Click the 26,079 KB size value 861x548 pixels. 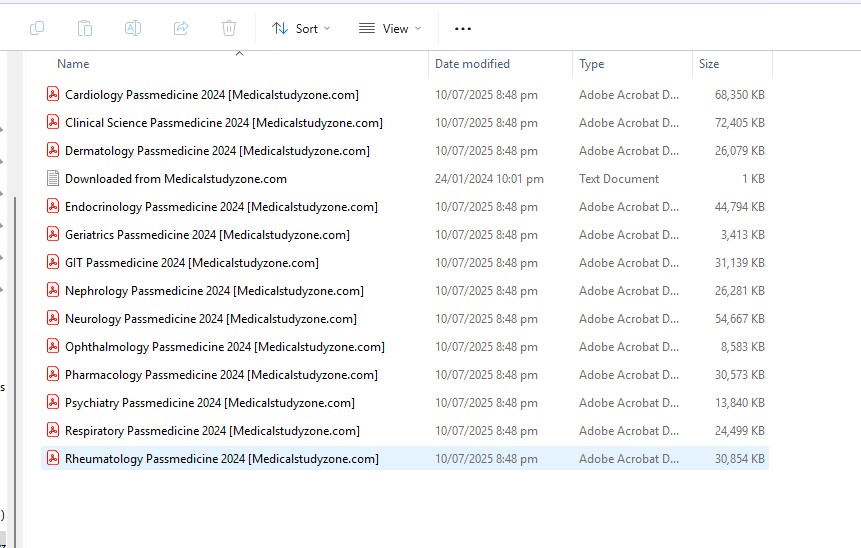[x=740, y=151]
